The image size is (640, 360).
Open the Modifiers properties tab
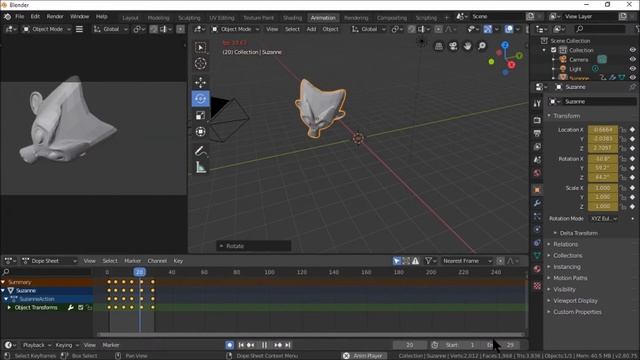click(537, 203)
